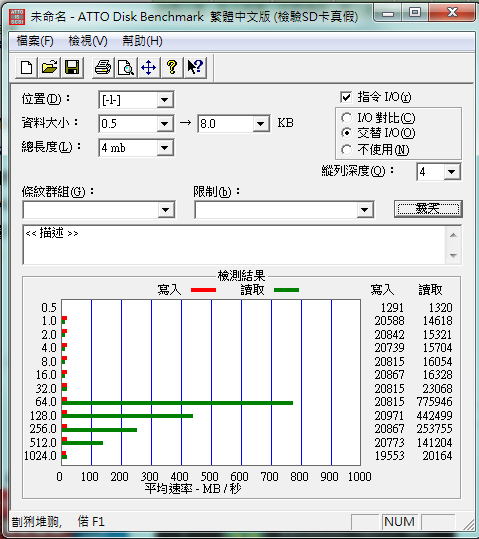Expand the 0.5 starting size dropdown
This screenshot has height=539, width=479.
pos(164,124)
